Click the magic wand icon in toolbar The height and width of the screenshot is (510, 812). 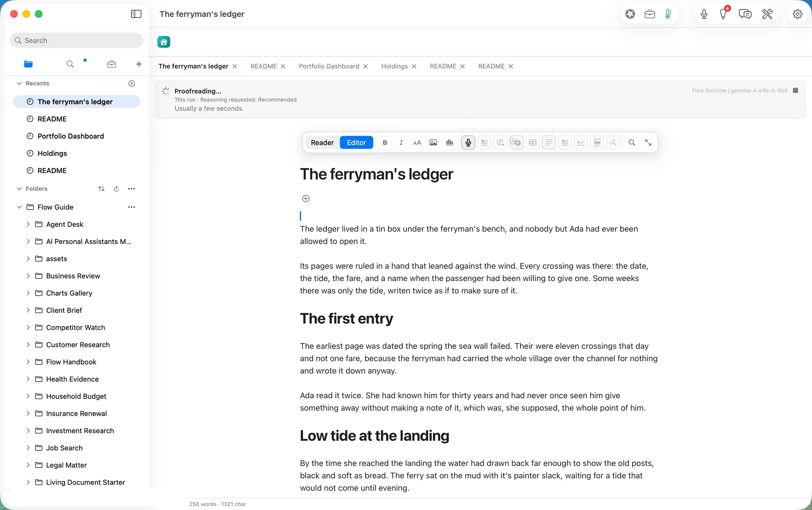pos(613,143)
